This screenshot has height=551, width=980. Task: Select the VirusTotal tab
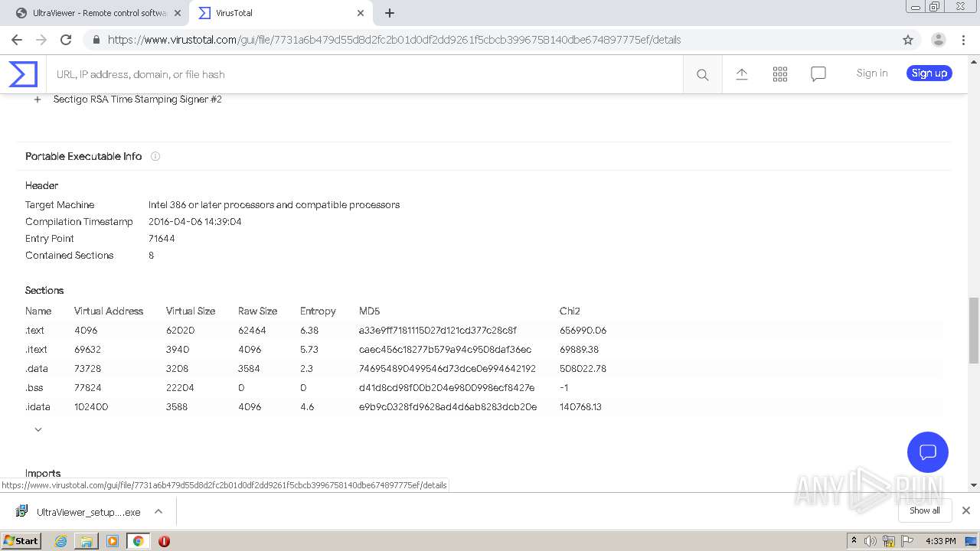point(281,13)
